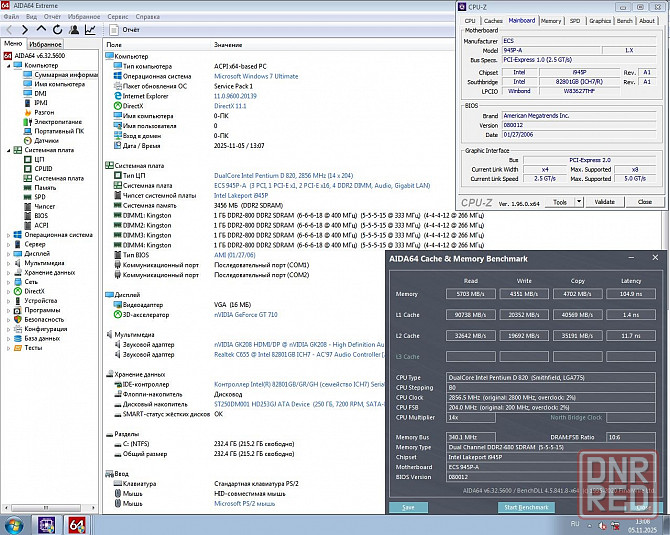This screenshot has width=670, height=535.
Task: Click the CPU-Z icon in taskbar
Action: pyautogui.click(x=46, y=524)
